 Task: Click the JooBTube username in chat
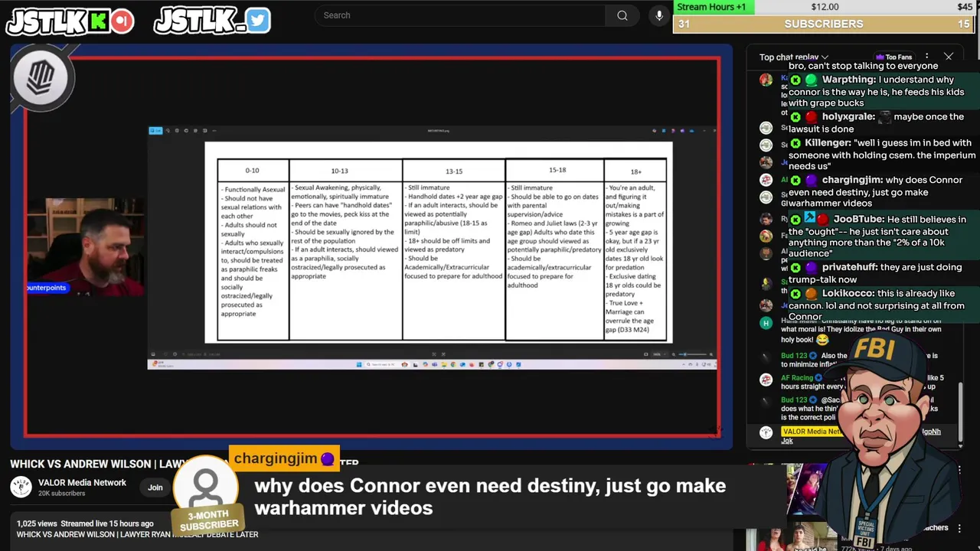click(859, 220)
